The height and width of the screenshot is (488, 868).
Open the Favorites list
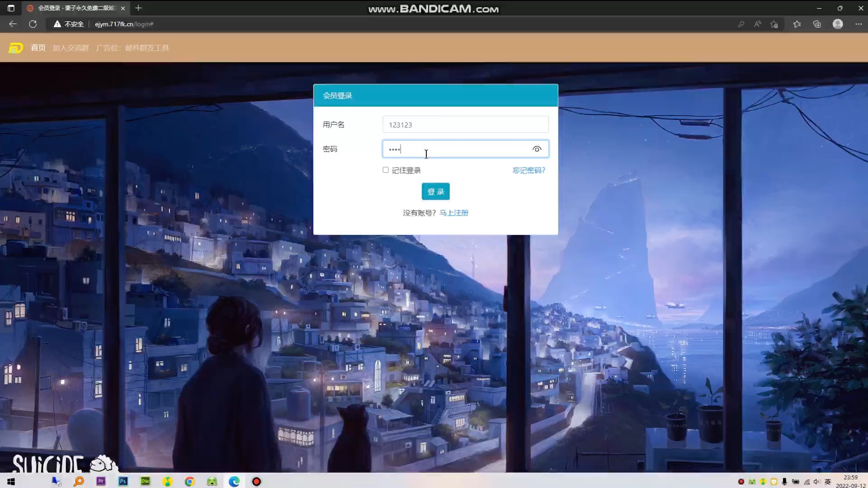pos(797,24)
